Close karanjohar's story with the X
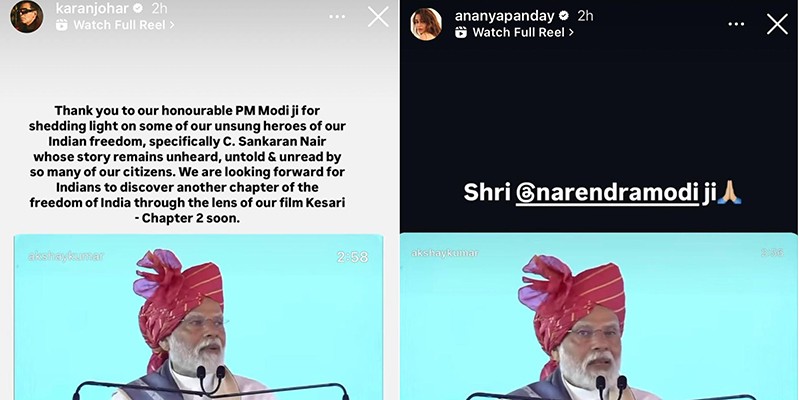 (x=378, y=17)
